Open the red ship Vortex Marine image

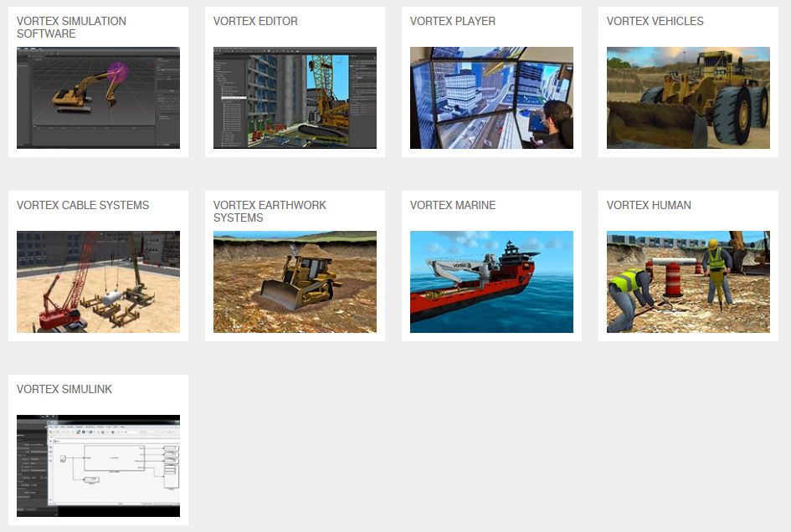pos(492,282)
